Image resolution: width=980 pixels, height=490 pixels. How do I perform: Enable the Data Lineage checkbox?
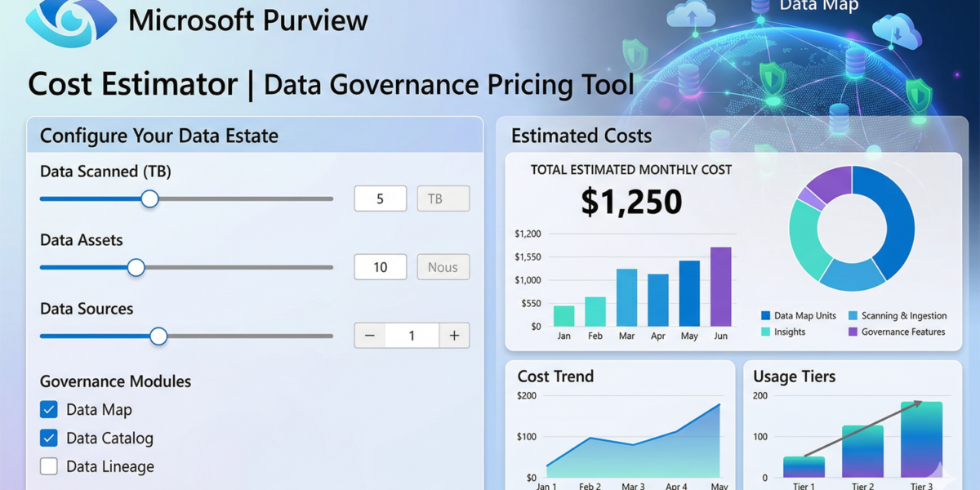[x=49, y=466]
